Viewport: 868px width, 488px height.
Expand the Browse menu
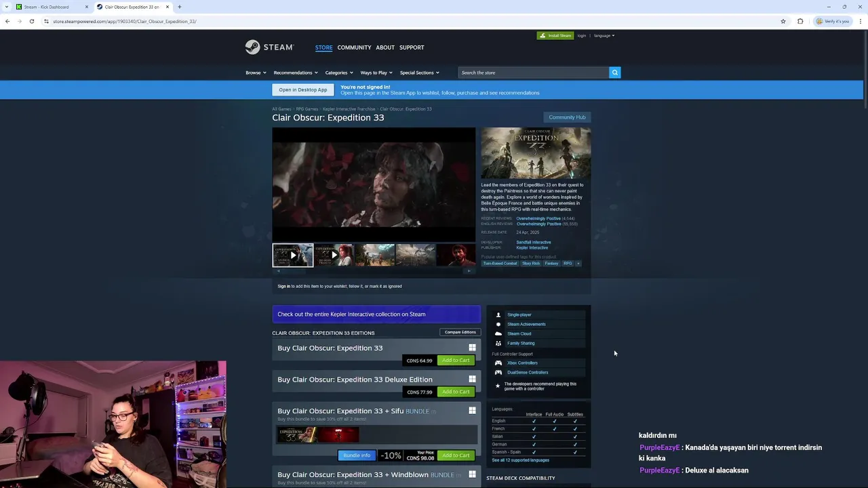click(x=255, y=73)
